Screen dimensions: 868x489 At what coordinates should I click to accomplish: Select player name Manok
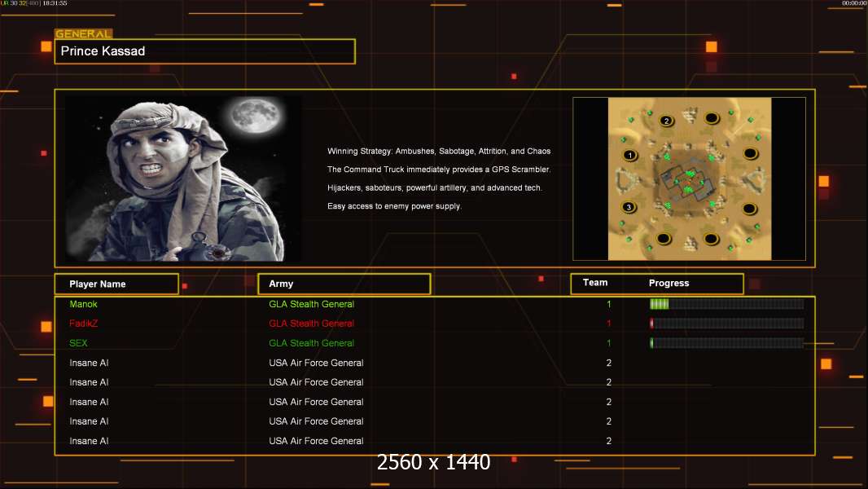83,304
